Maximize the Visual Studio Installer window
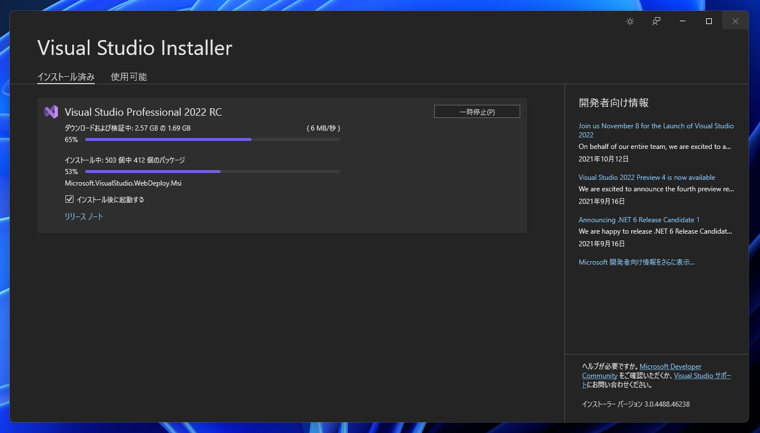 point(709,21)
